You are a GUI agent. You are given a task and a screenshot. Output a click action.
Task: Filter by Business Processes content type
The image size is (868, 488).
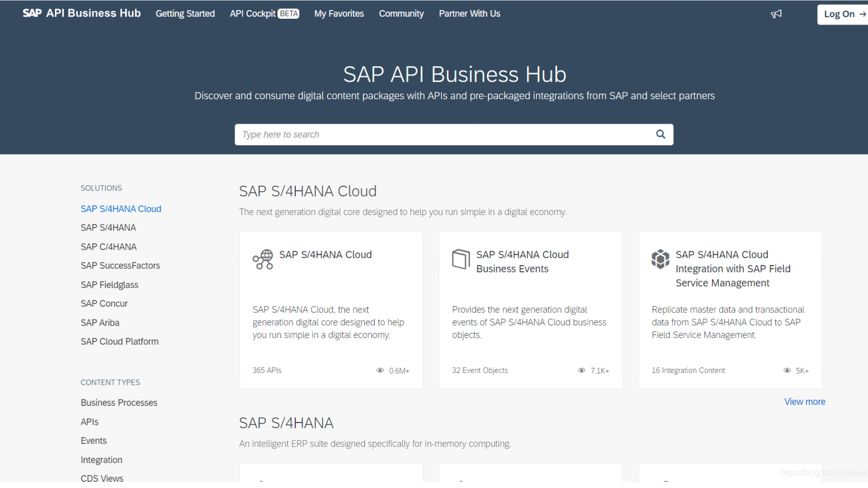click(x=119, y=403)
